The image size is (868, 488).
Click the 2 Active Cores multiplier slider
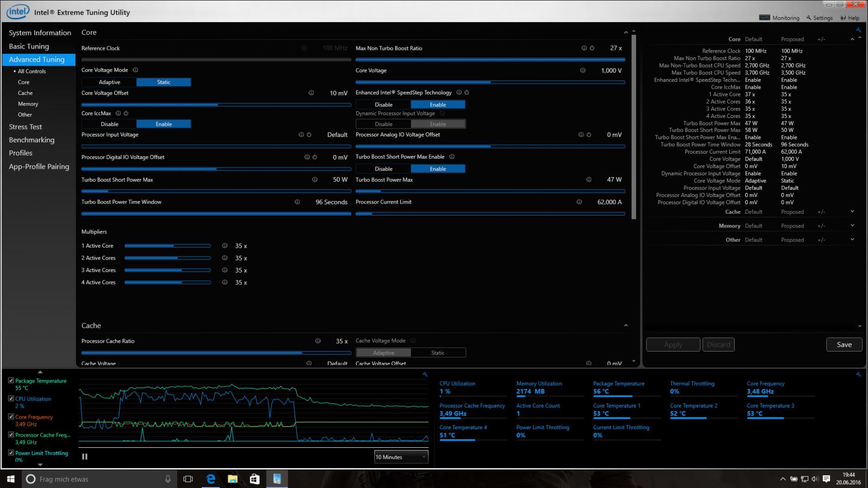coord(167,258)
